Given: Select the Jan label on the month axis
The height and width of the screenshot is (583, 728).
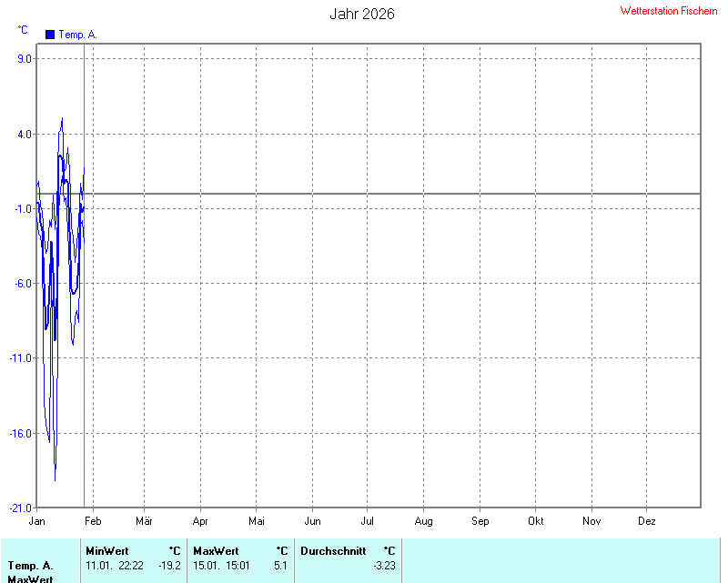Looking at the screenshot, I should click(x=37, y=521).
